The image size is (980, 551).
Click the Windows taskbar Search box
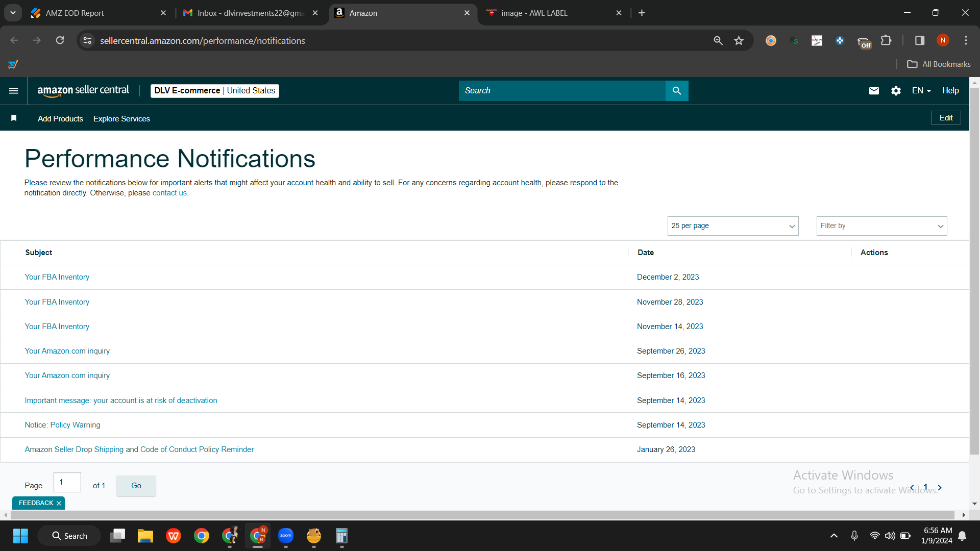click(x=69, y=536)
